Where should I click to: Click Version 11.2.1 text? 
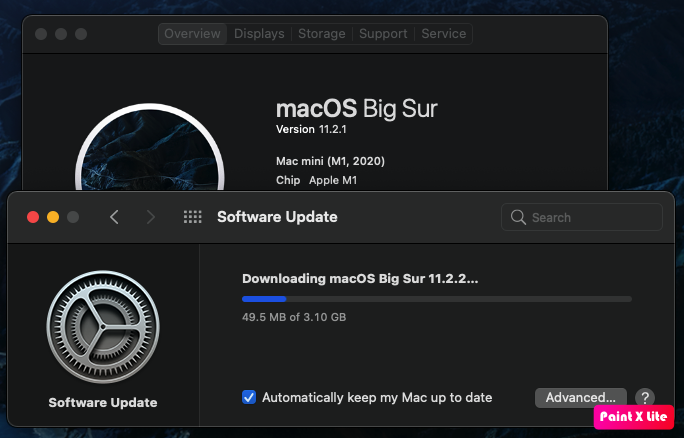pos(311,130)
